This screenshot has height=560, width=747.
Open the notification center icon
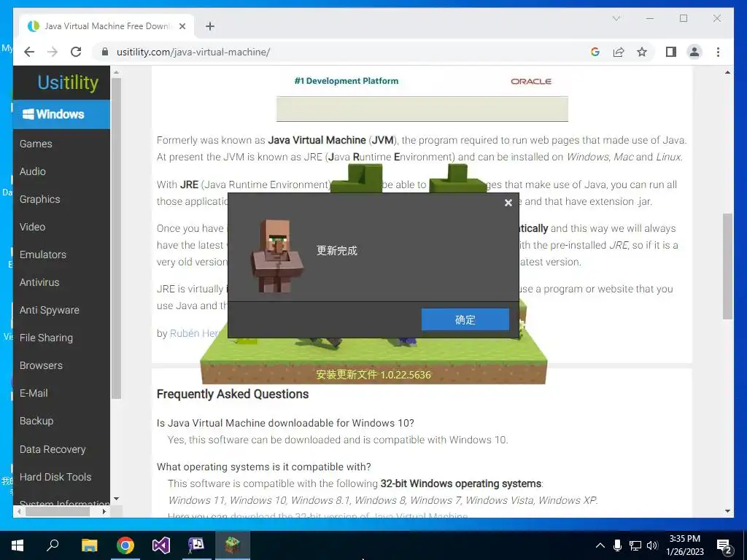click(x=724, y=547)
